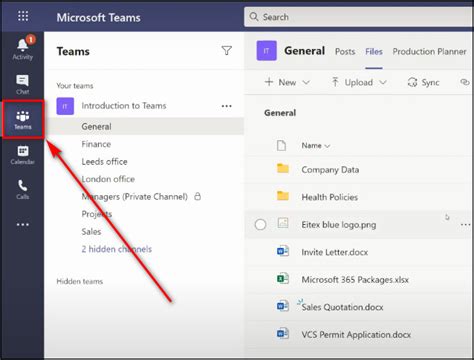Viewport: 474px width, 360px height.
Task: Open more options for Introduction to Teams
Action: [227, 106]
